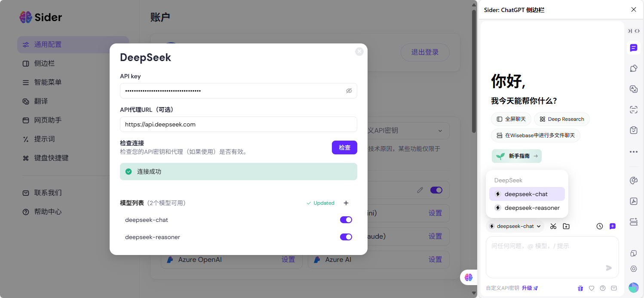Click the 连接成功 status message
The image size is (644, 298).
[x=239, y=172]
